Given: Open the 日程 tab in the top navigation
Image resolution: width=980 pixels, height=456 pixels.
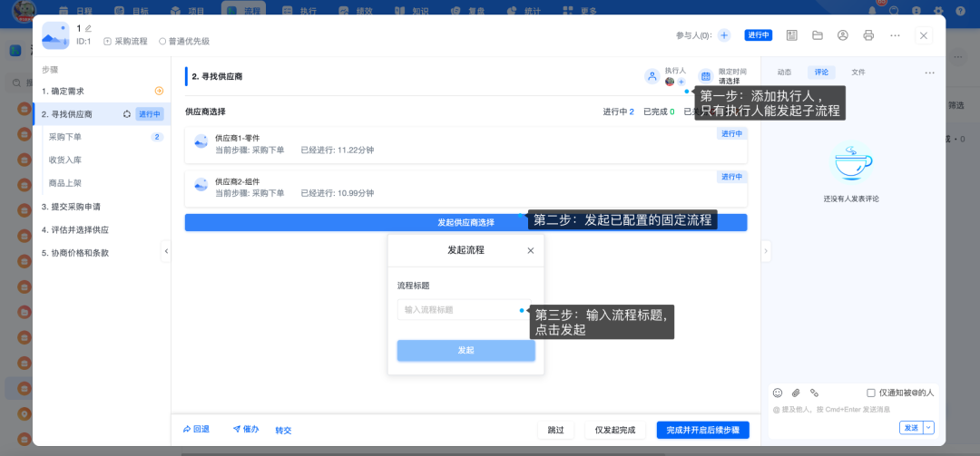Looking at the screenshot, I should (73, 11).
